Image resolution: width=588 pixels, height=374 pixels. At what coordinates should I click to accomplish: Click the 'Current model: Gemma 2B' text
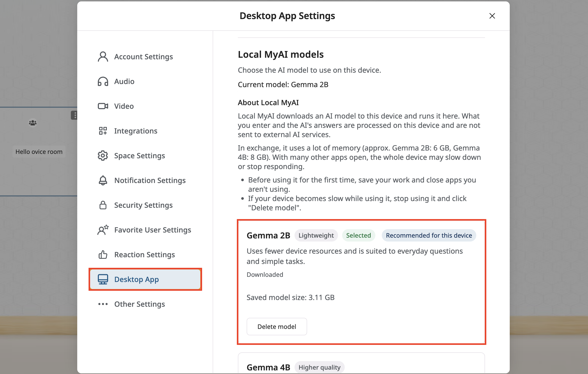pyautogui.click(x=283, y=85)
